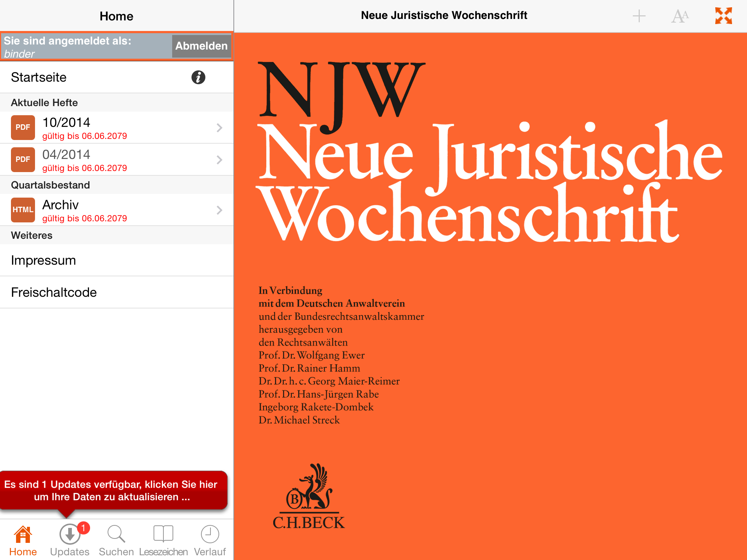This screenshot has width=747, height=560.
Task: Click 'Dr. Michael Streck' on cover
Action: (x=299, y=420)
